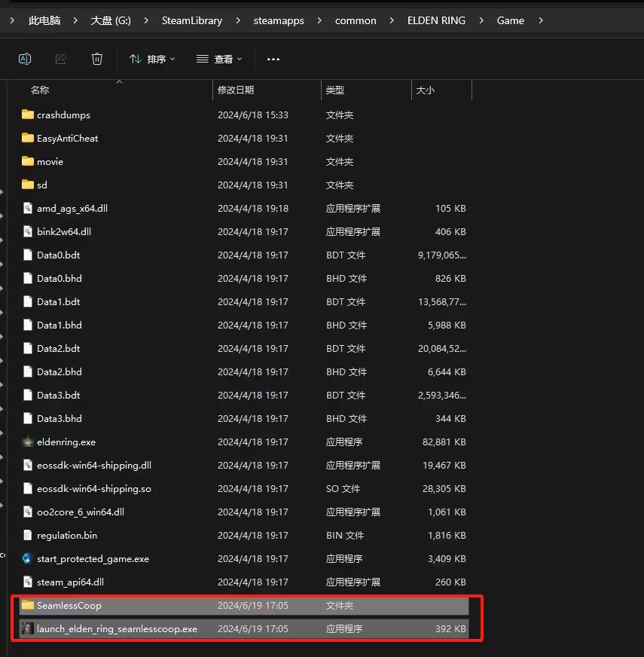The height and width of the screenshot is (657, 644).
Task: Click the BIN 文件 type cell
Action: 345,536
